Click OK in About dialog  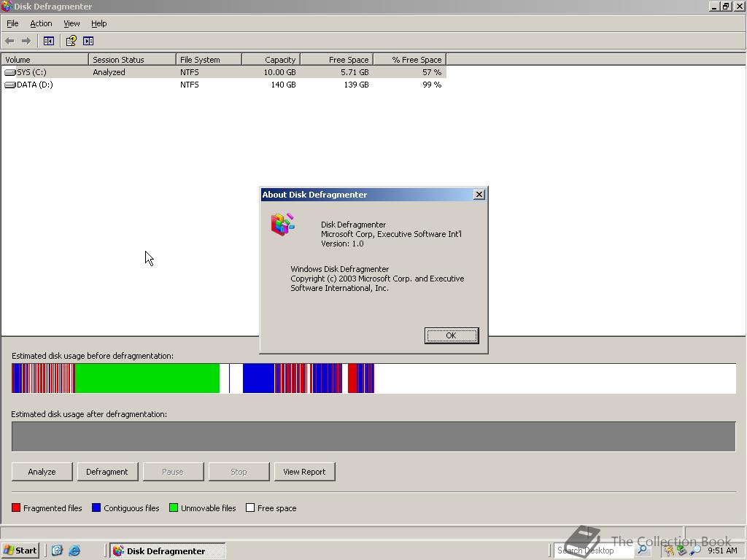tap(451, 335)
